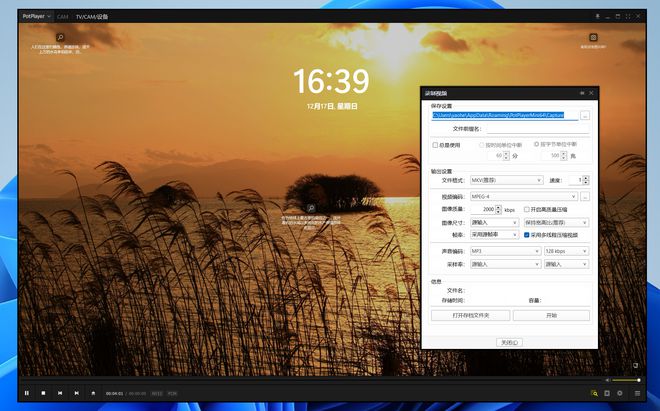Click the 关闭 button at dialog bottom
The width and height of the screenshot is (660, 411).
point(509,342)
